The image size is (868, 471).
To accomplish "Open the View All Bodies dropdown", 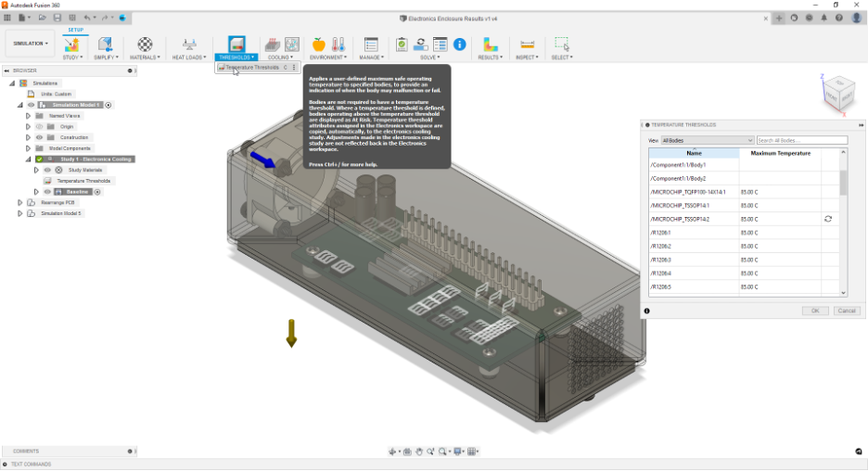I will pos(707,141).
